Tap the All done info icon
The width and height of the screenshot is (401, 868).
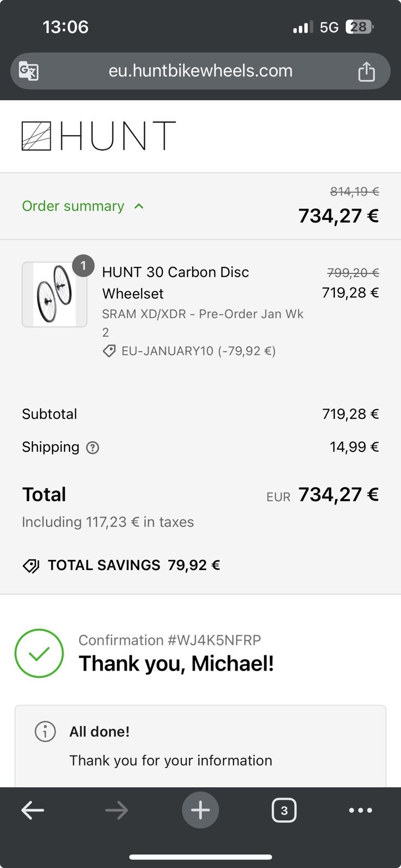45,731
